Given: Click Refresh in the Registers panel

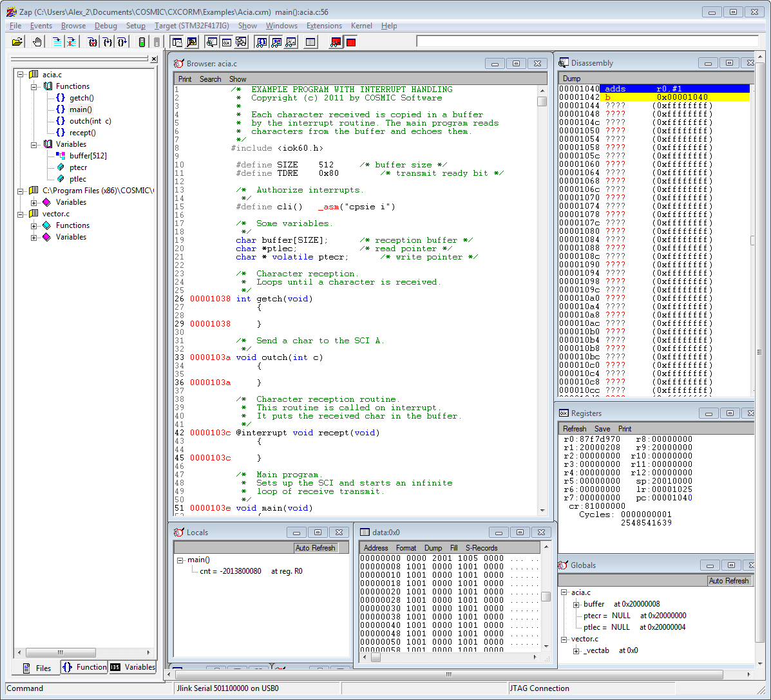Looking at the screenshot, I should pos(575,429).
